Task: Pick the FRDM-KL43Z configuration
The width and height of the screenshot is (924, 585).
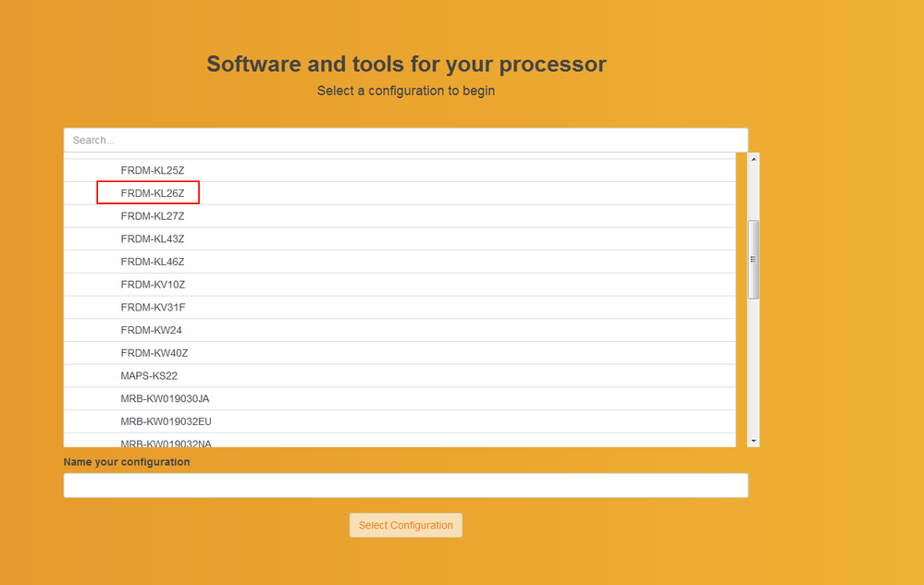Action: click(x=400, y=239)
